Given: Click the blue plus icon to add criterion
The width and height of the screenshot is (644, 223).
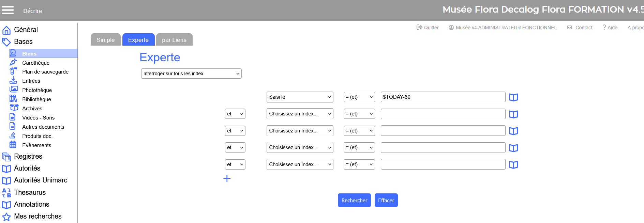Looking at the screenshot, I should (227, 179).
